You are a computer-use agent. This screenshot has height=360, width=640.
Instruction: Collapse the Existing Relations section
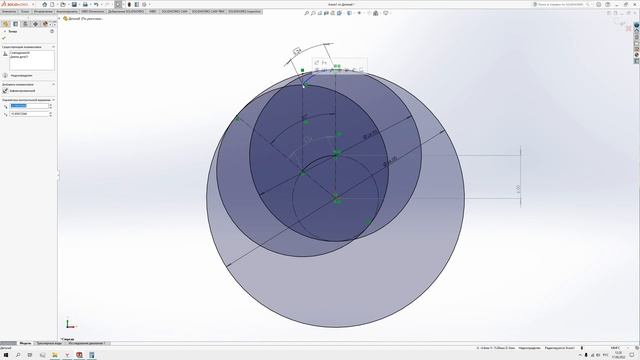coord(53,47)
